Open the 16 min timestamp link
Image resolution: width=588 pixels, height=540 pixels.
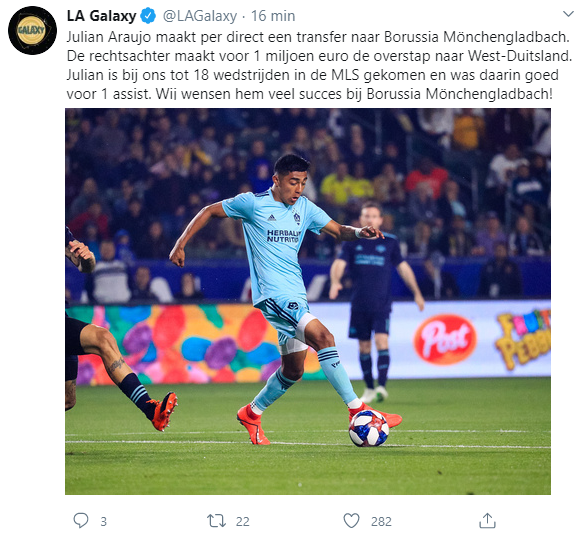point(273,16)
